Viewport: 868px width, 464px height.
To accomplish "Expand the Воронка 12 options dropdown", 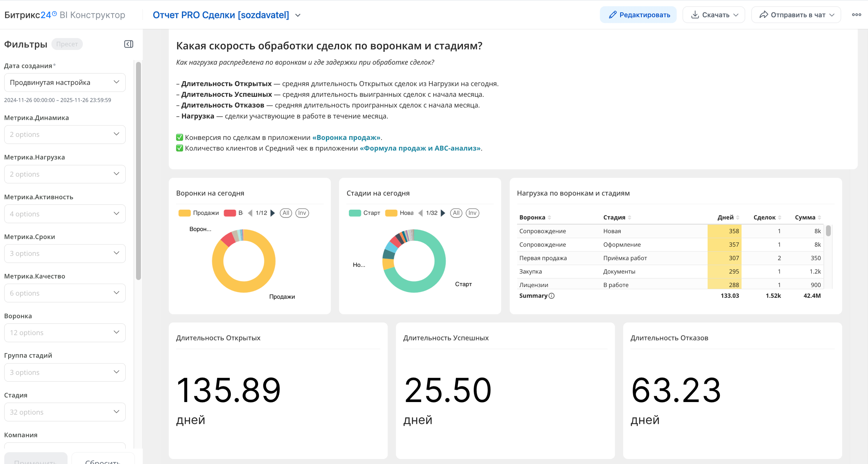I will tap(65, 333).
